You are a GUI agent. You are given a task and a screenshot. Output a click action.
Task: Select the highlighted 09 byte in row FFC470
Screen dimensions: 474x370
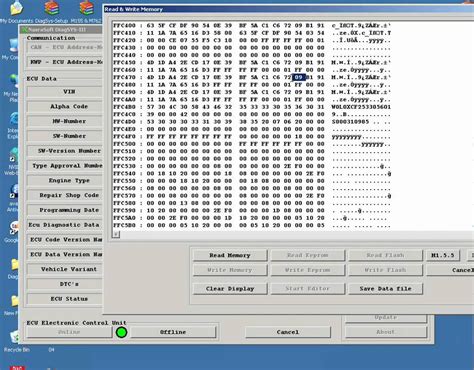299,77
